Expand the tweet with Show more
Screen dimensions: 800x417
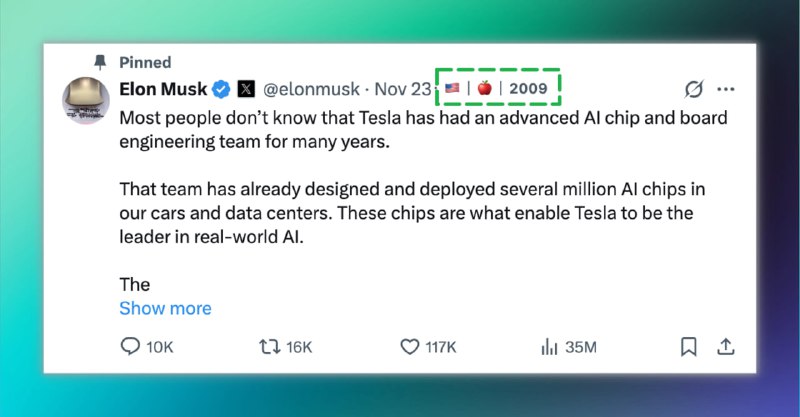165,308
